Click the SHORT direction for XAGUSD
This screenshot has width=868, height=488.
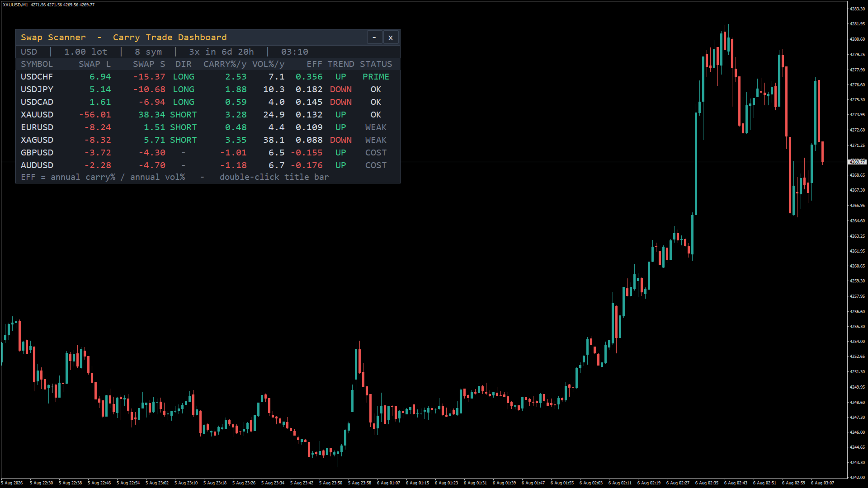point(184,140)
